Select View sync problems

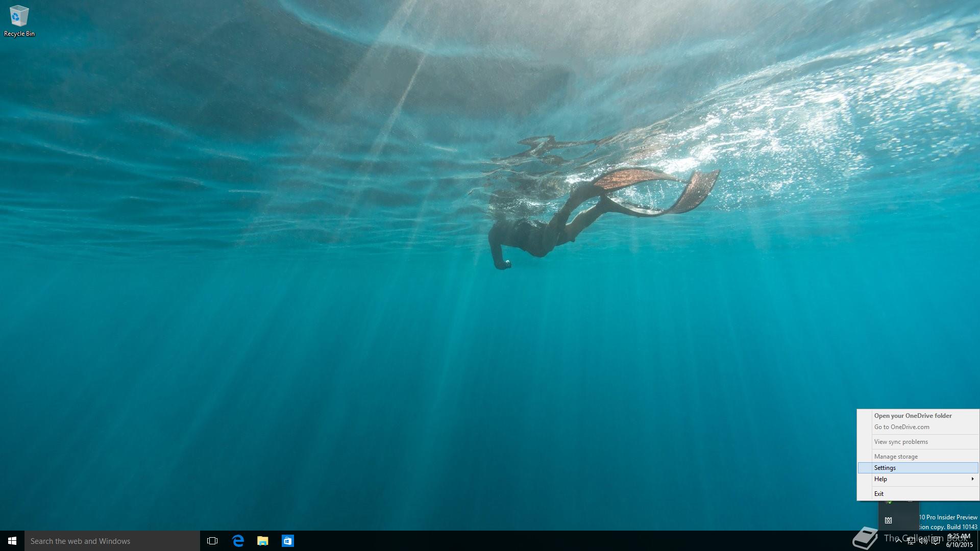[x=918, y=442]
